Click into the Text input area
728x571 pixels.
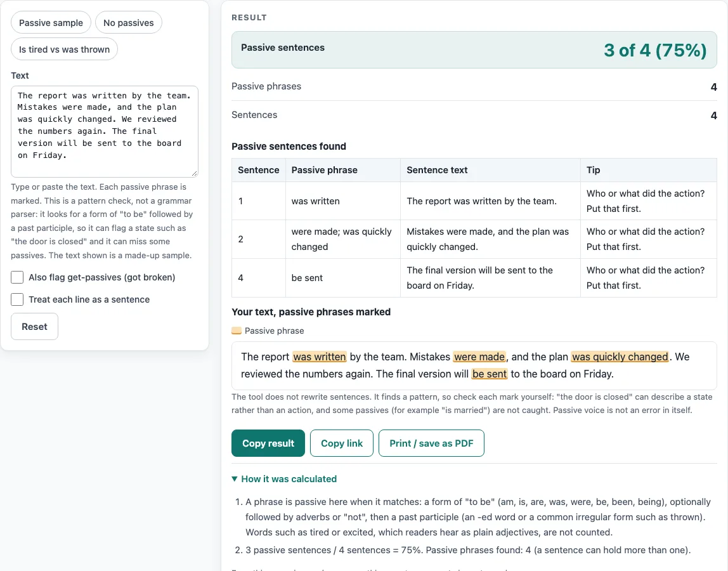click(105, 131)
